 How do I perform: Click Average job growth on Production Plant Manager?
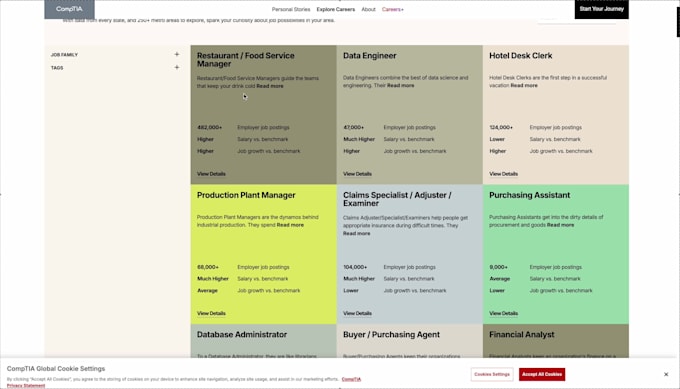coord(207,291)
